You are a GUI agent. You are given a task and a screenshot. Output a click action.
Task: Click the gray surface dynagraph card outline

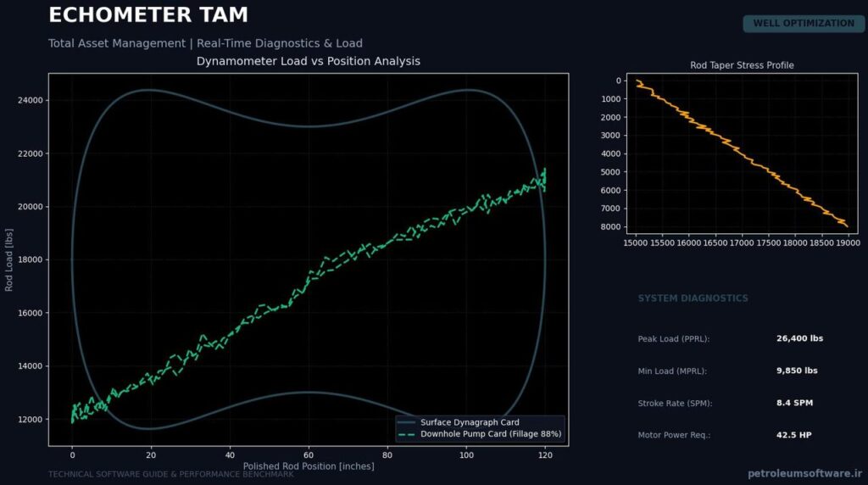(x=309, y=126)
